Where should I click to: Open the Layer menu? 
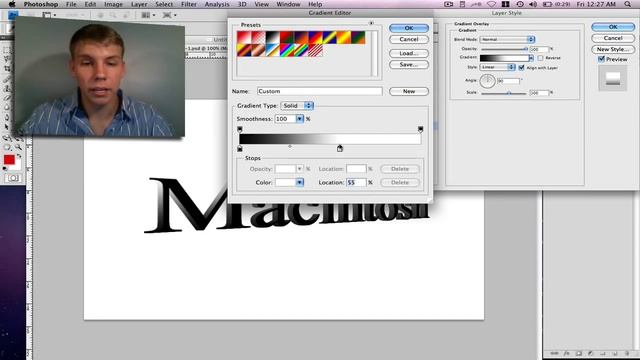139,4
